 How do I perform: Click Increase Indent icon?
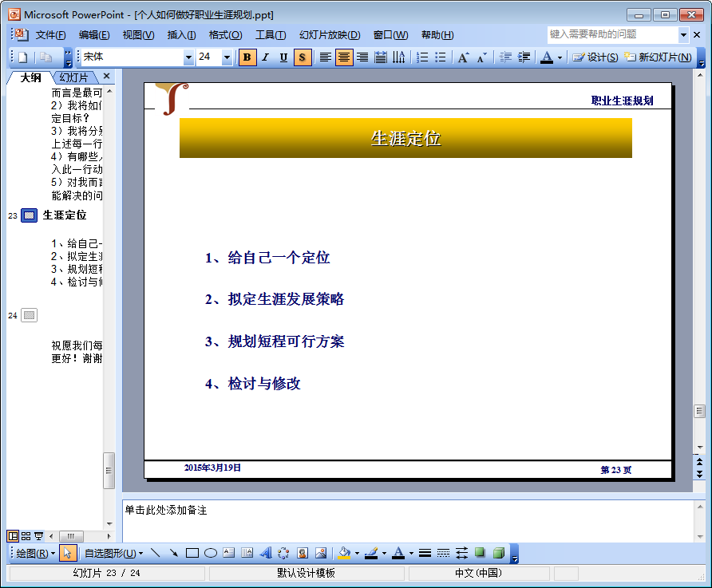[524, 57]
